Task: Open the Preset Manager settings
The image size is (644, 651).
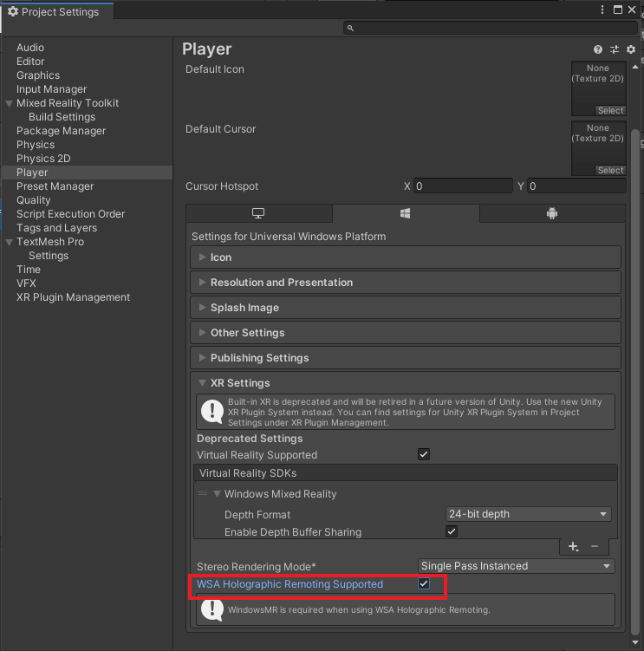Action: (55, 186)
